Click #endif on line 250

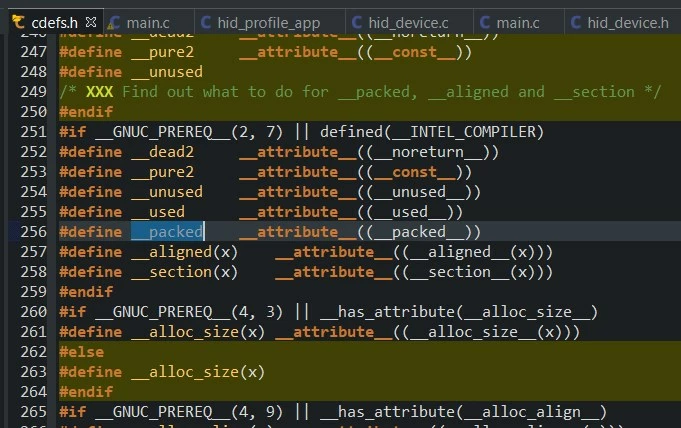[86, 112]
